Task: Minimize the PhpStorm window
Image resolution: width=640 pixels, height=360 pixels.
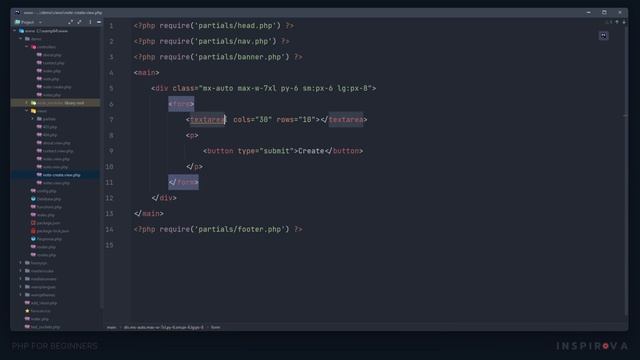Action: click(x=589, y=13)
